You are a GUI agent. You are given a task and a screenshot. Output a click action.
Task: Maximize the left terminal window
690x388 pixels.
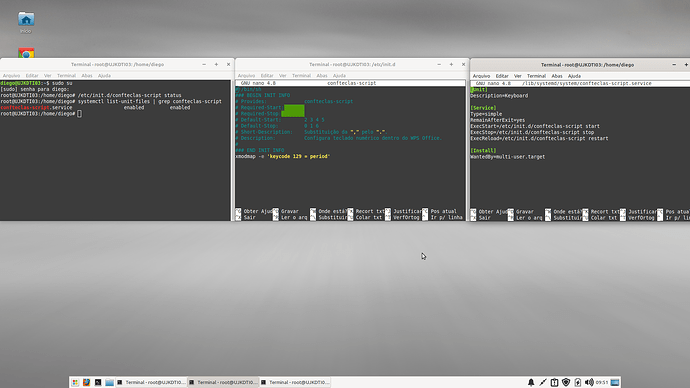pyautogui.click(x=217, y=64)
